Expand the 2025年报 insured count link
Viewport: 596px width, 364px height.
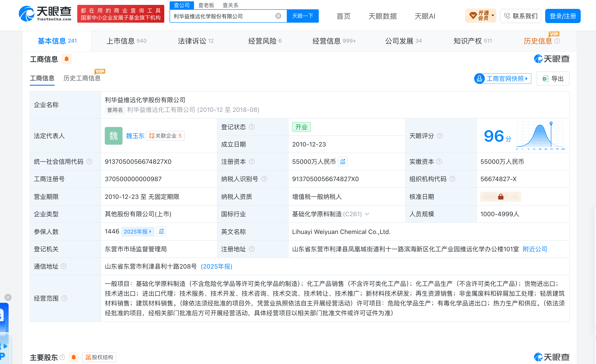pyautogui.click(x=137, y=231)
